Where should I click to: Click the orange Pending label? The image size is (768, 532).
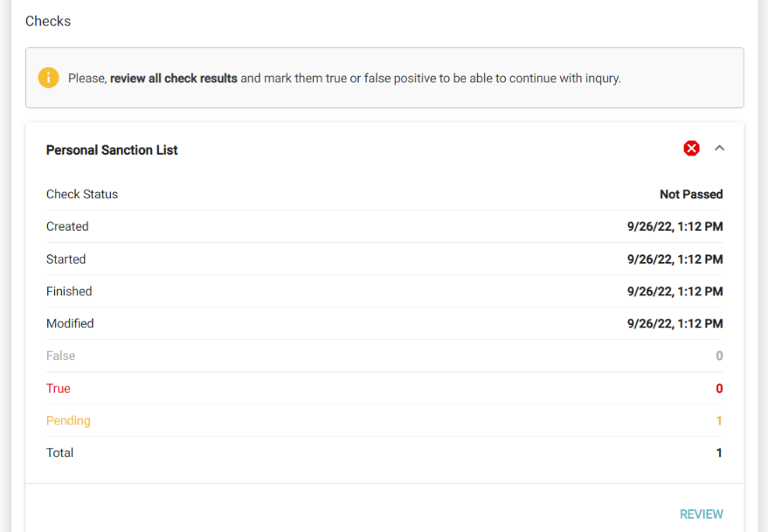pyautogui.click(x=68, y=421)
